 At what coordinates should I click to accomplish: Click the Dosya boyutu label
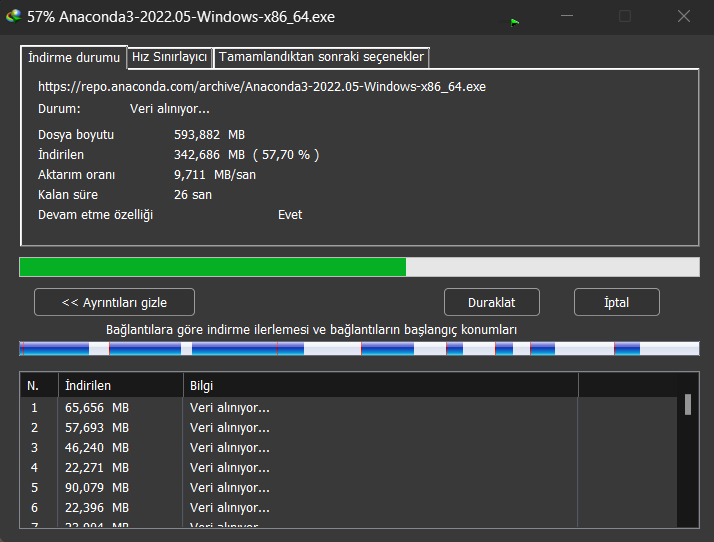click(76, 135)
